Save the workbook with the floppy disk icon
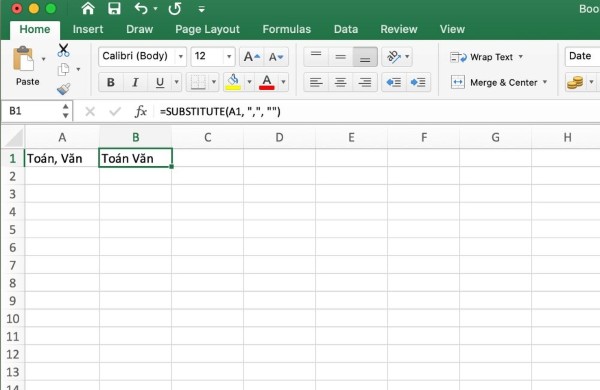600x390 pixels. (x=114, y=8)
